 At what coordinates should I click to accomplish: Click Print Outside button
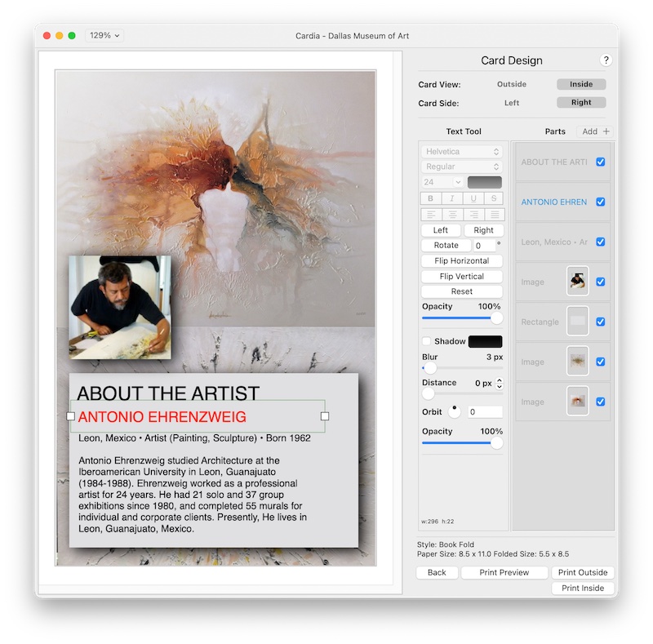pos(583,572)
